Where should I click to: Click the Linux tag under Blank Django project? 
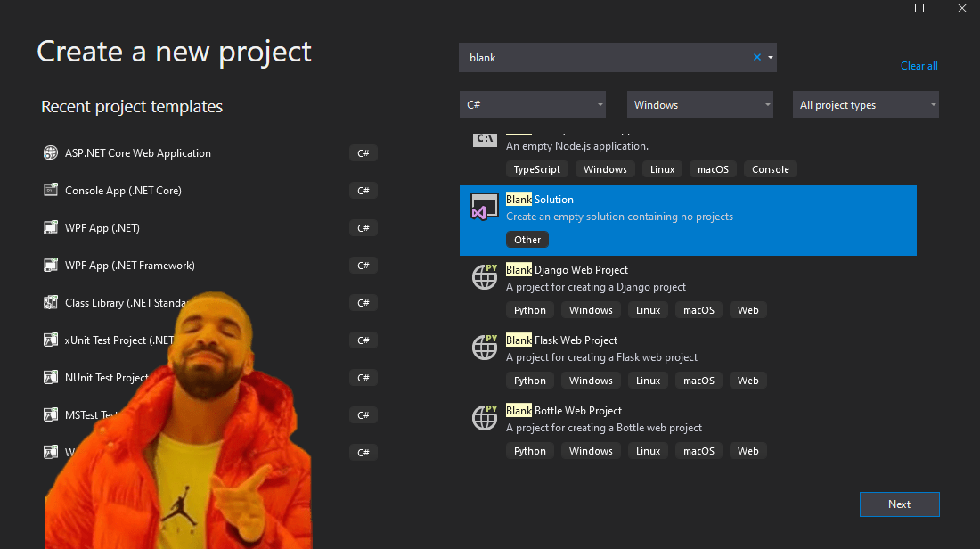tap(648, 310)
